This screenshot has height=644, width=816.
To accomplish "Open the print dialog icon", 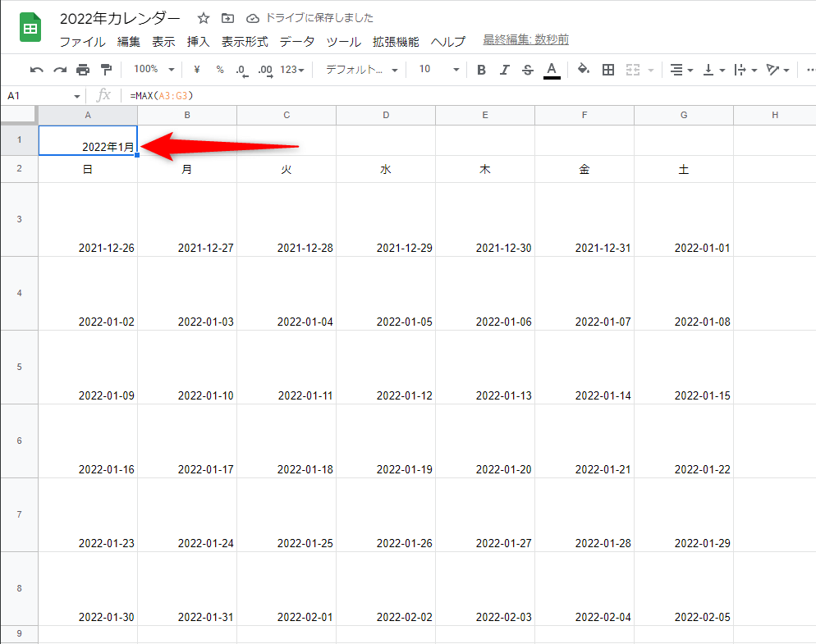I will (82, 70).
